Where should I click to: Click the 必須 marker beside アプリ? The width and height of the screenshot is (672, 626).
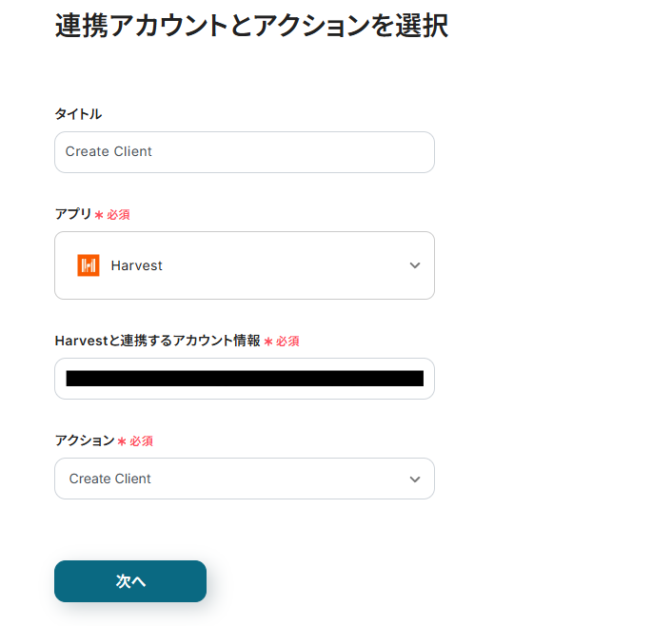pos(118,215)
